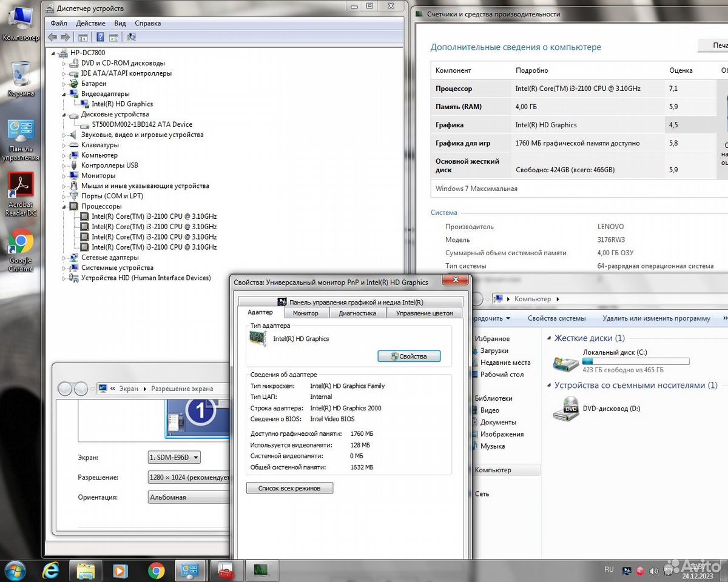Open the Вид menu in Device Manager

coord(120,23)
